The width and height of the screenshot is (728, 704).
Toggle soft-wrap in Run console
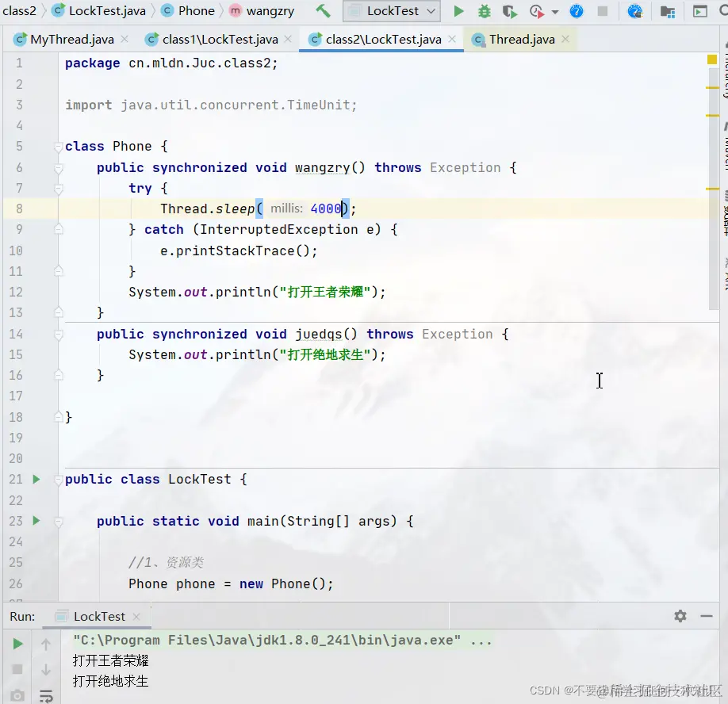(46, 695)
